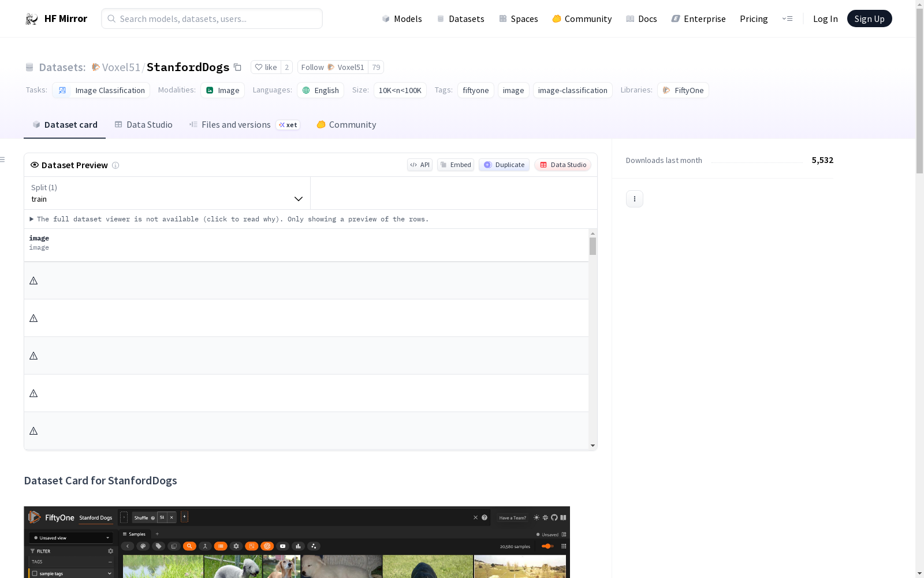Select the 10K<n<100K size tag
The image size is (924, 578).
coord(400,90)
